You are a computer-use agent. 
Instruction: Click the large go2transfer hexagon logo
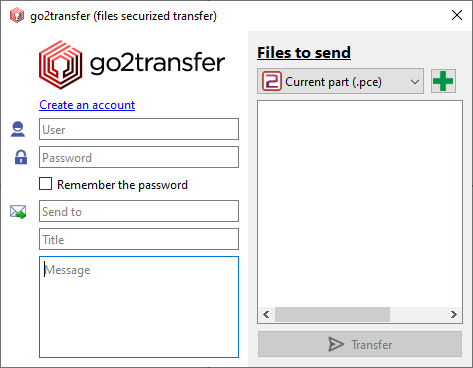tap(60, 65)
